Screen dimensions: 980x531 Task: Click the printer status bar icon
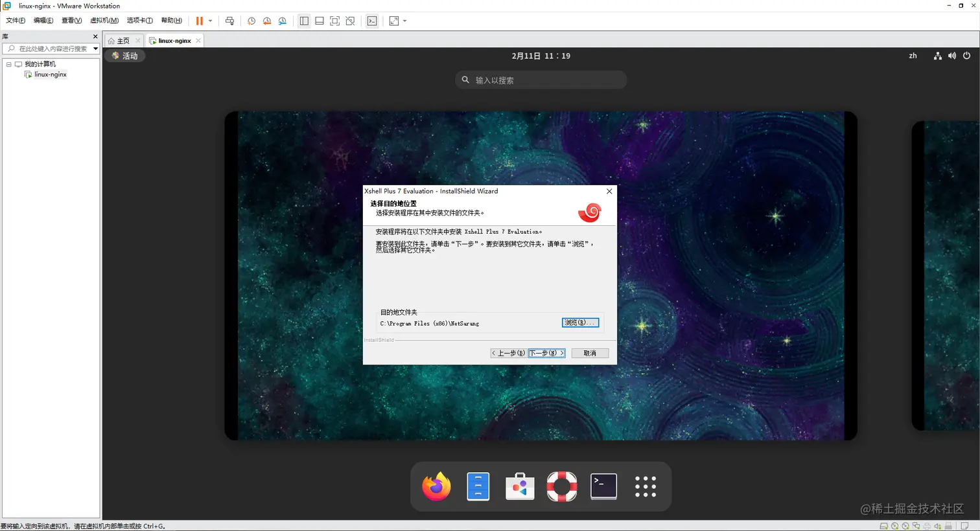[x=927, y=526]
